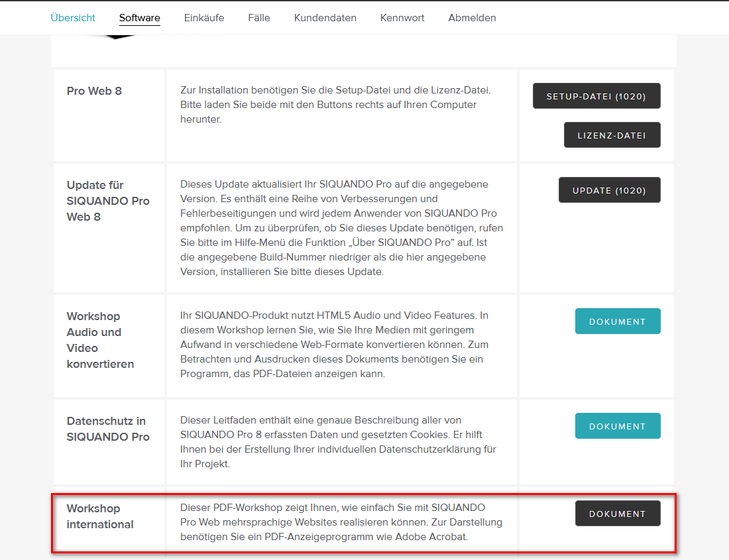Open DOKUMENT for Workshop international

pos(618,514)
